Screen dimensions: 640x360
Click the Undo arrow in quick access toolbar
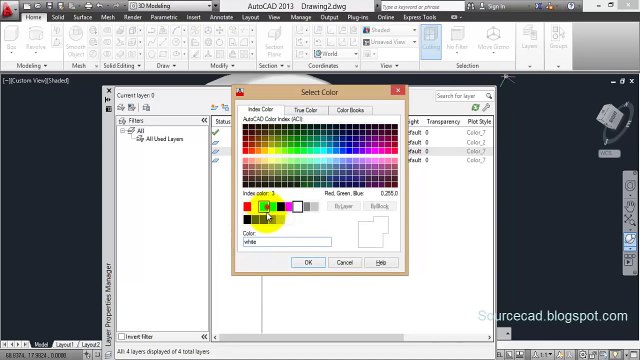coord(100,6)
